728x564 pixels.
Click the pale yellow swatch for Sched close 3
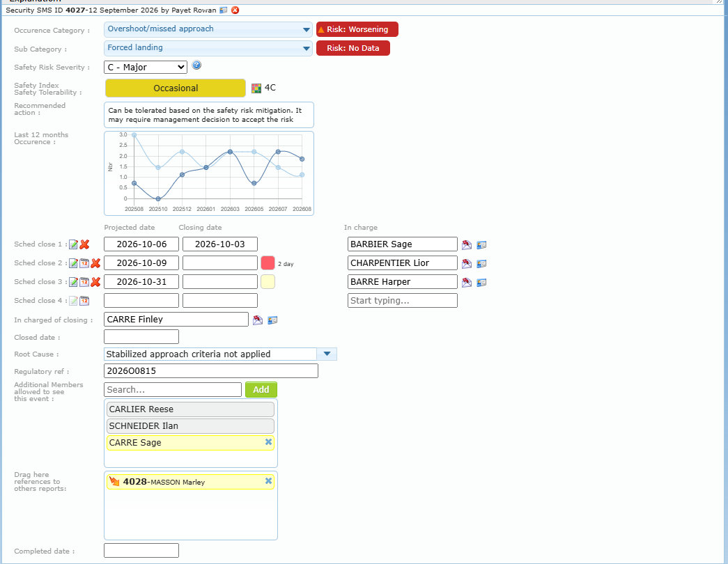coord(268,282)
